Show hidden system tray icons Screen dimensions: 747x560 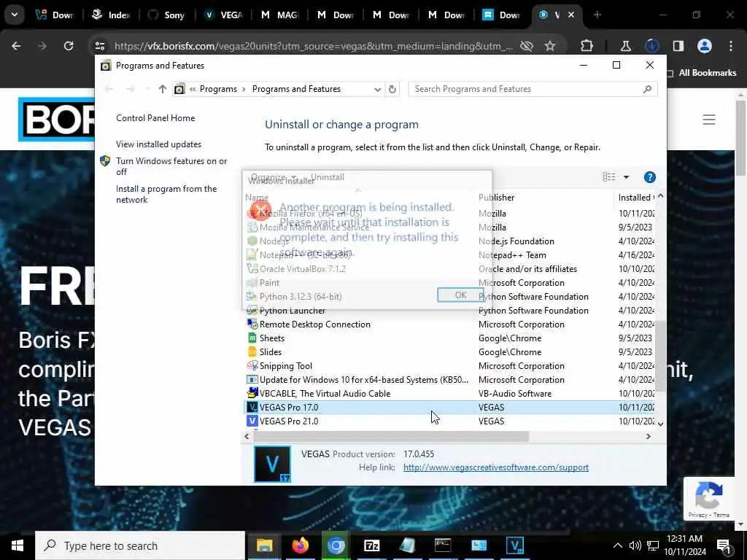(617, 545)
